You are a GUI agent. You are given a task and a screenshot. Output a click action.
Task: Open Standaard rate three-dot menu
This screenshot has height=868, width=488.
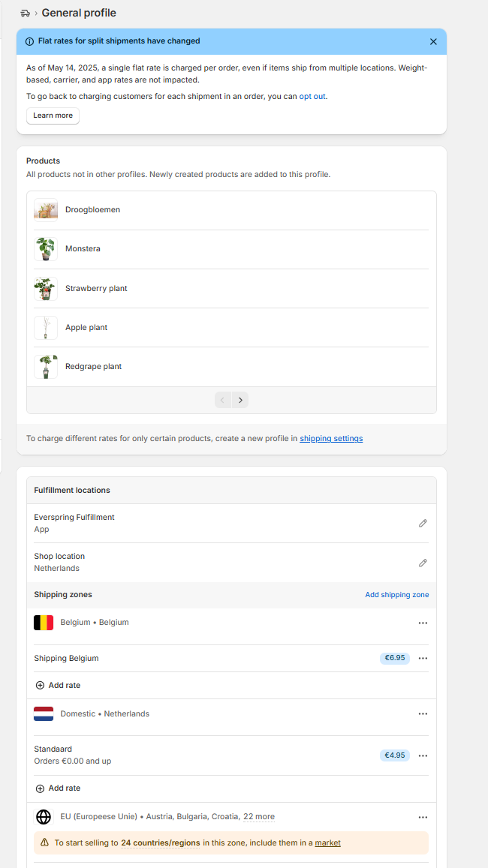click(423, 755)
